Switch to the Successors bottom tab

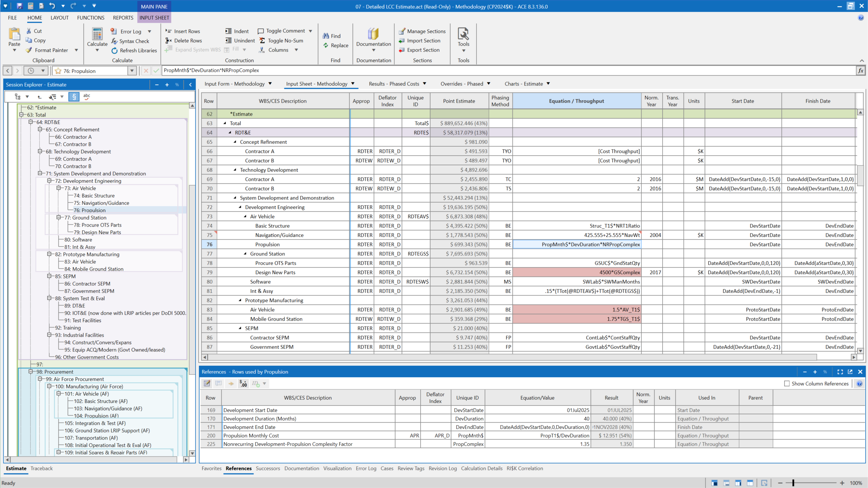(268, 468)
